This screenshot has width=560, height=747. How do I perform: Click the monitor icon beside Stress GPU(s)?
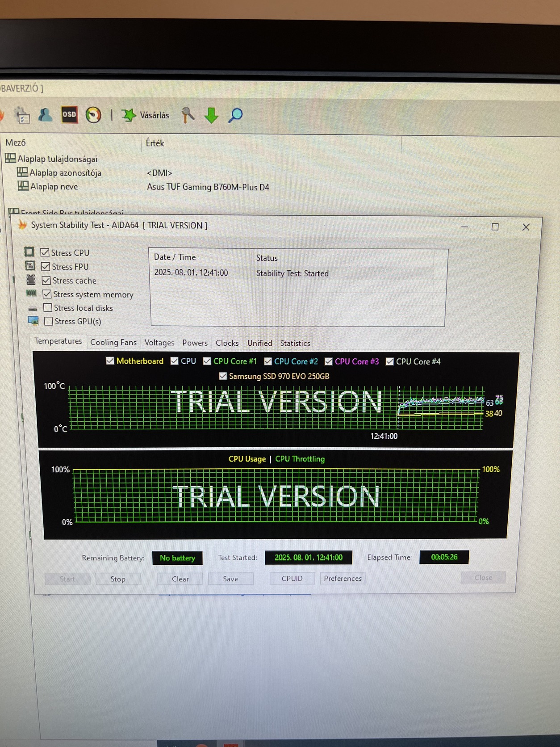pos(33,321)
